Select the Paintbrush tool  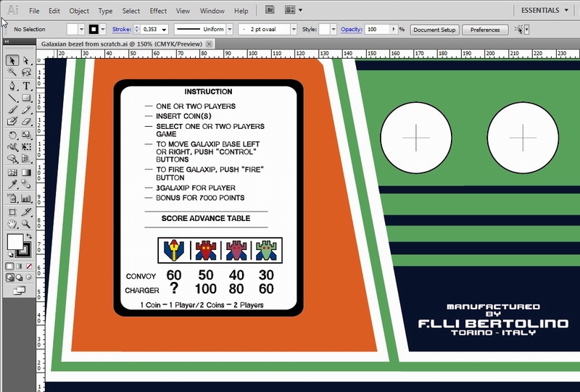coord(12,110)
